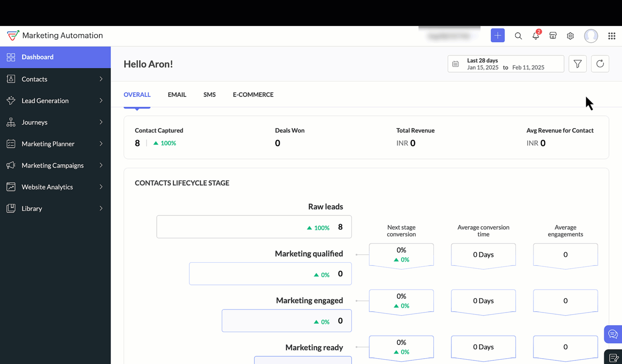
Task: Expand the Contacts menu chevron
Action: click(x=101, y=79)
